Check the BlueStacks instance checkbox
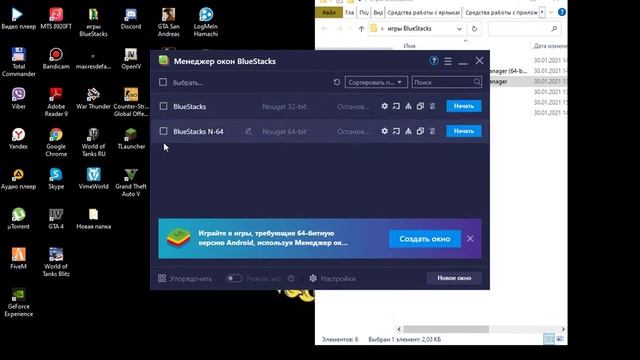The width and height of the screenshot is (640, 360). (163, 106)
